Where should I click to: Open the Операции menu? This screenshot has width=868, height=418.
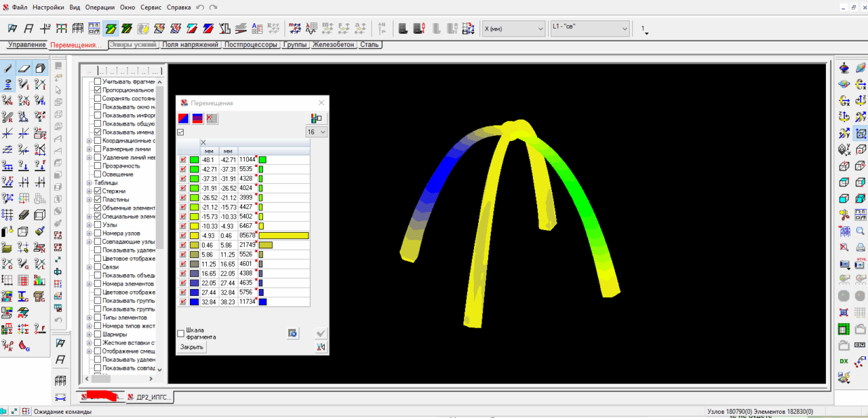[100, 7]
